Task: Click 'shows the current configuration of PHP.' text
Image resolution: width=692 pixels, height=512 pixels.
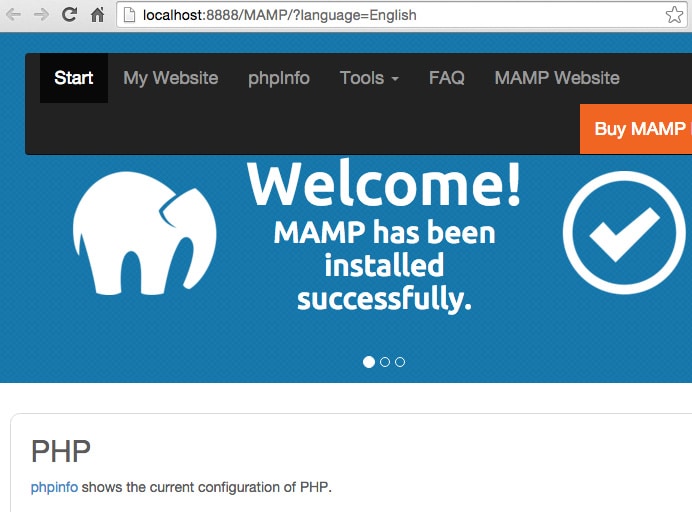Action: point(207,487)
